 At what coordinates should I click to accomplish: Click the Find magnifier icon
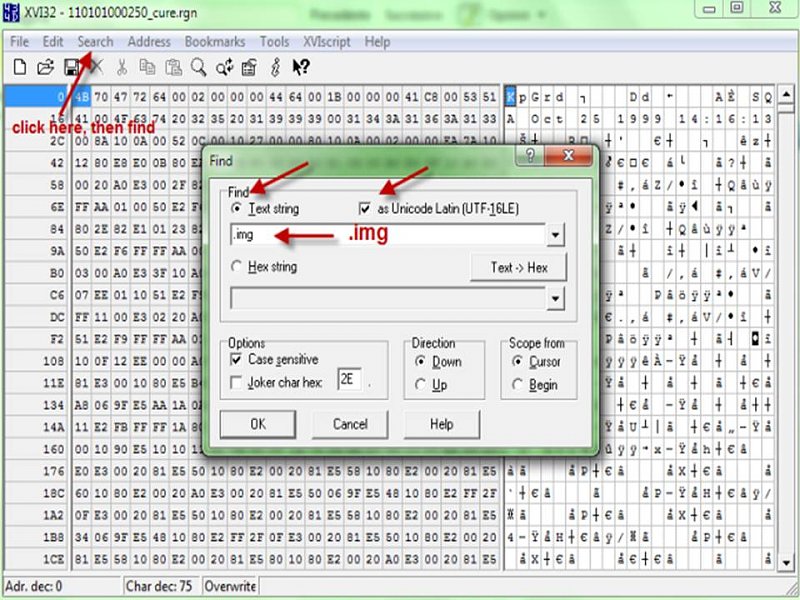198,67
